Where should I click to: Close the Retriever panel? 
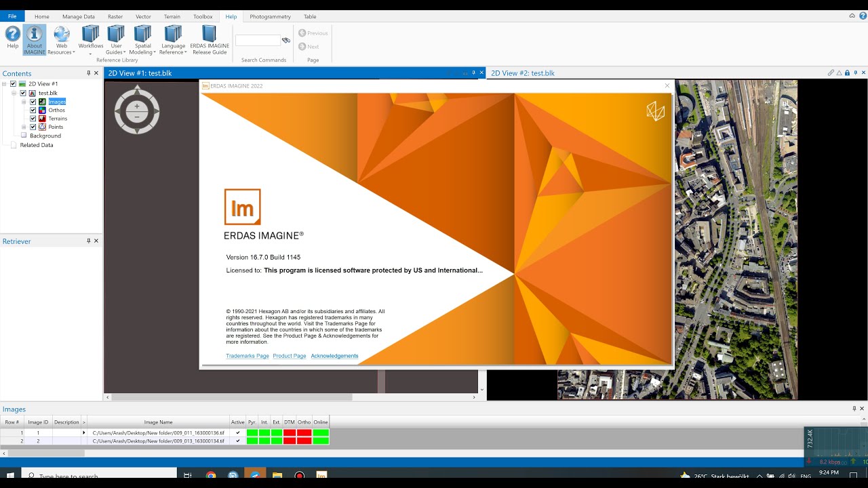click(96, 241)
